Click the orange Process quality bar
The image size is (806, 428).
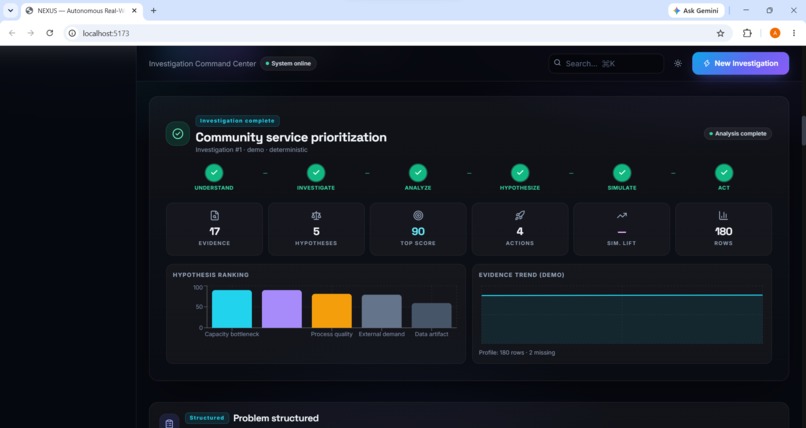332,311
